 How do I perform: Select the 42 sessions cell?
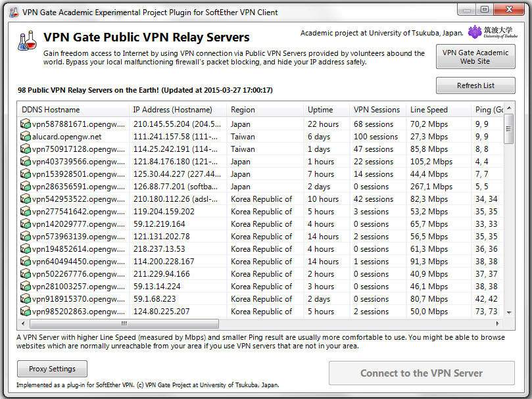[374, 199]
